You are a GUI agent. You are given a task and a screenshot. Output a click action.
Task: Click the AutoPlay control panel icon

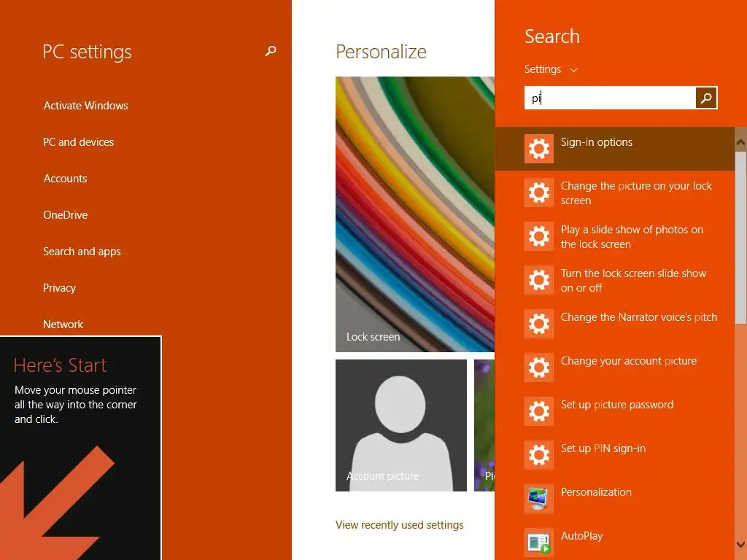[539, 542]
